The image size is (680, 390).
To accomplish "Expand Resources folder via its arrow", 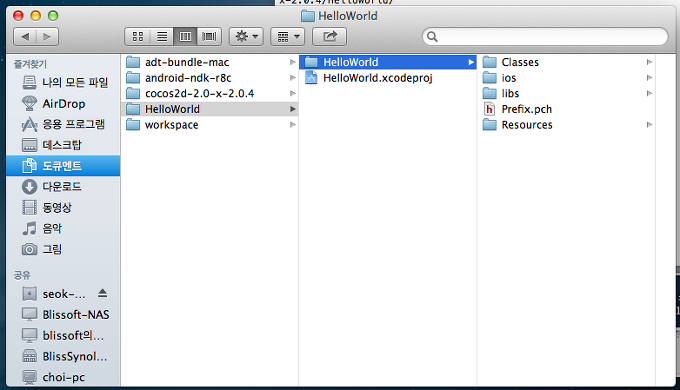I will click(649, 125).
